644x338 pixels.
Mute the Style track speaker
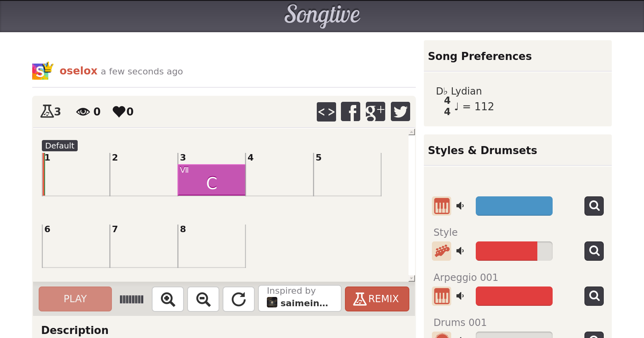coord(460,251)
